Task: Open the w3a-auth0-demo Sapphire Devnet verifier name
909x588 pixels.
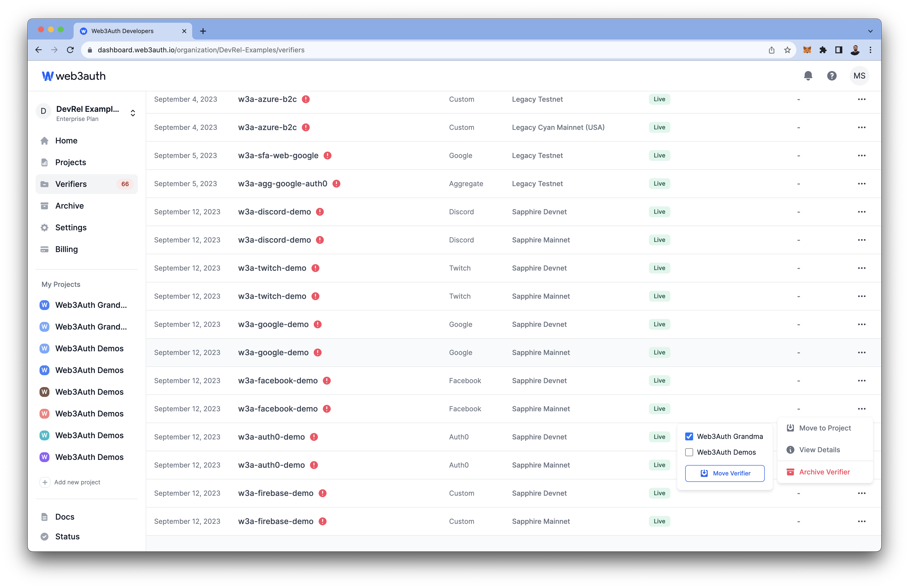Action: click(271, 437)
